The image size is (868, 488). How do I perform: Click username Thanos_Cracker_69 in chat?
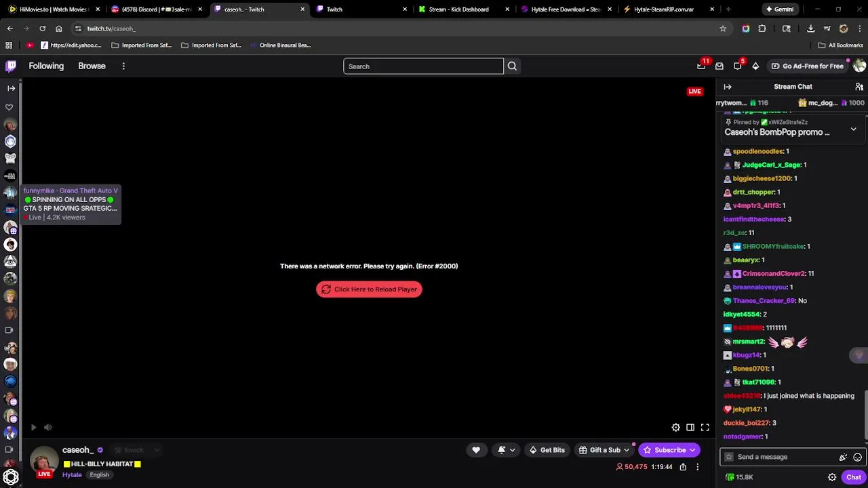764,301
